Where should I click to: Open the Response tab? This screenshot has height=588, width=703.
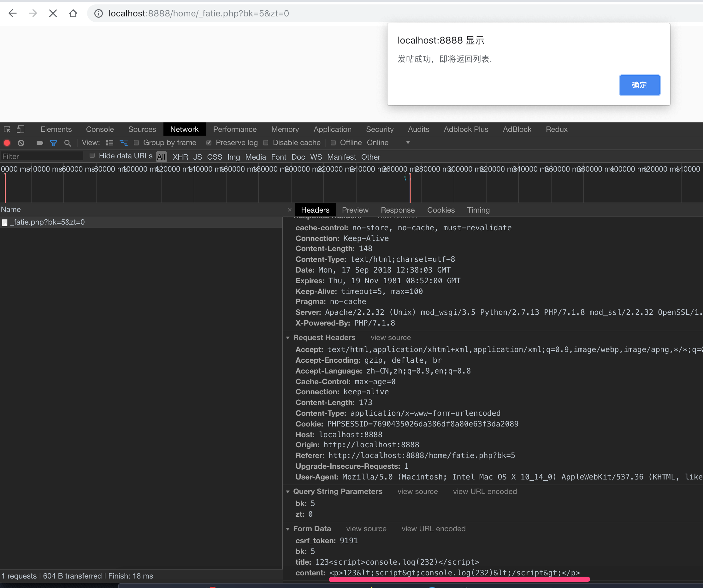pos(397,210)
